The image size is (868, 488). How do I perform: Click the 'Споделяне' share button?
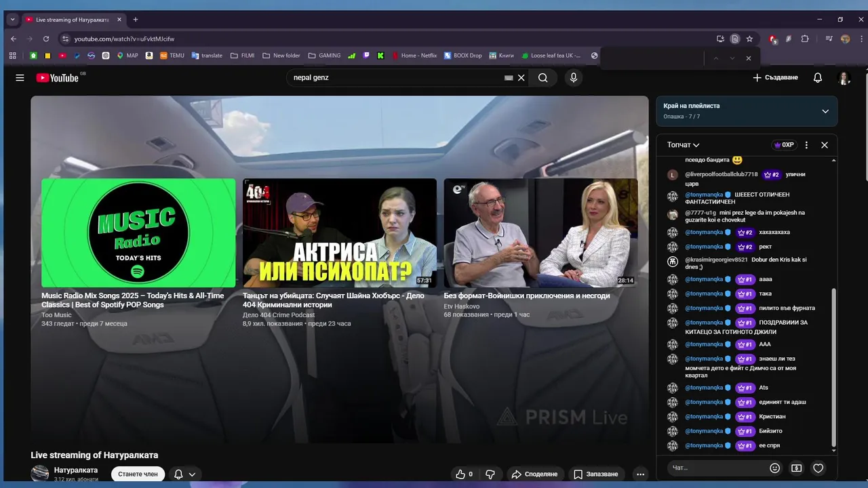pos(534,474)
